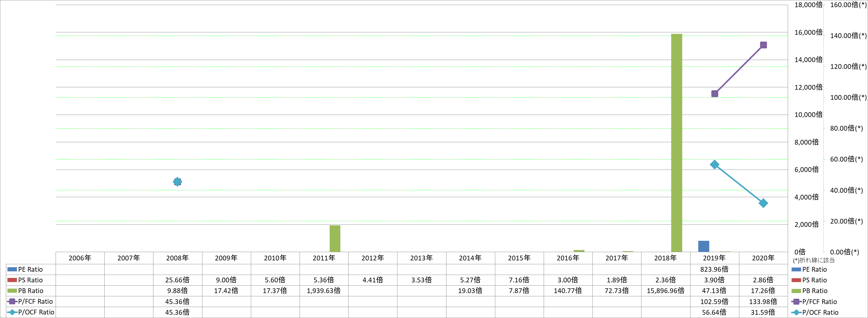Click the 2019 teal P/OCF diamond marker

715,164
